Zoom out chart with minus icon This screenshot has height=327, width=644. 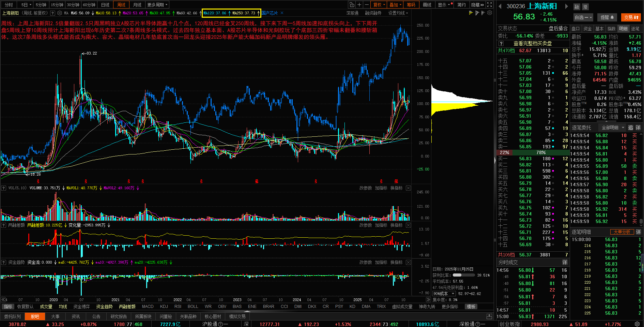click(367, 4)
